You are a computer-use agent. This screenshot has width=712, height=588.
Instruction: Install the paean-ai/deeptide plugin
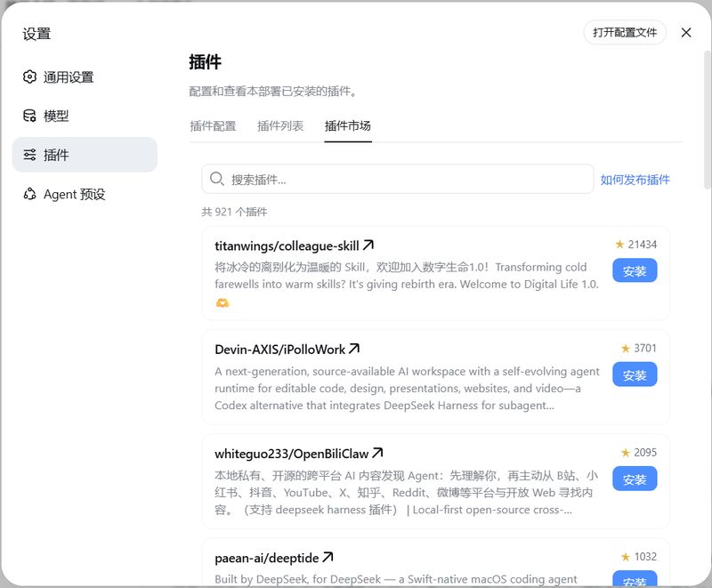[x=635, y=579]
